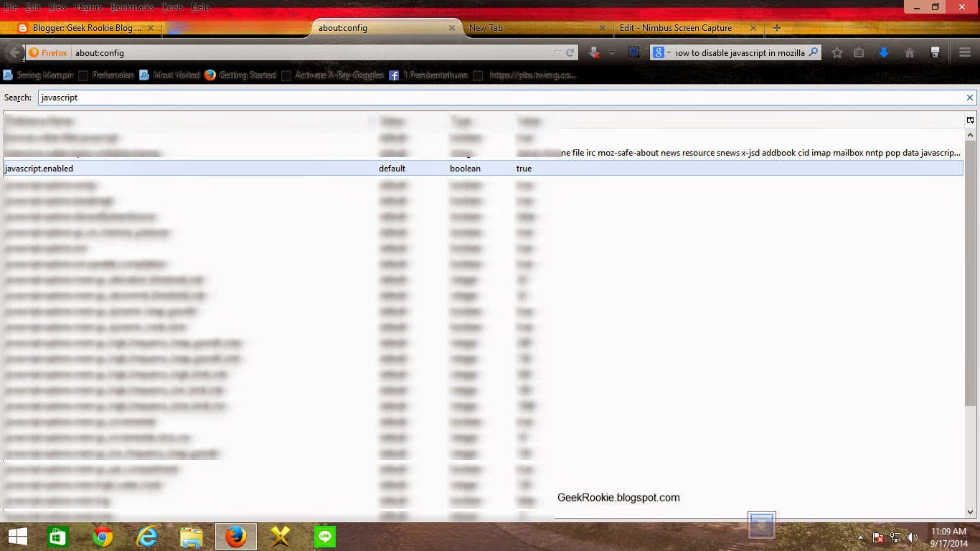
Task: Bookmark this page using the star icon
Action: point(837,52)
